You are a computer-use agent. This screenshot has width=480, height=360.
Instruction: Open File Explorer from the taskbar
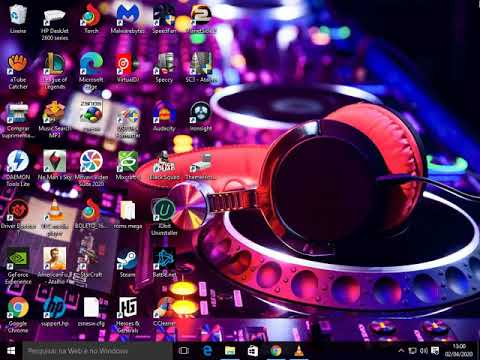tap(230, 351)
